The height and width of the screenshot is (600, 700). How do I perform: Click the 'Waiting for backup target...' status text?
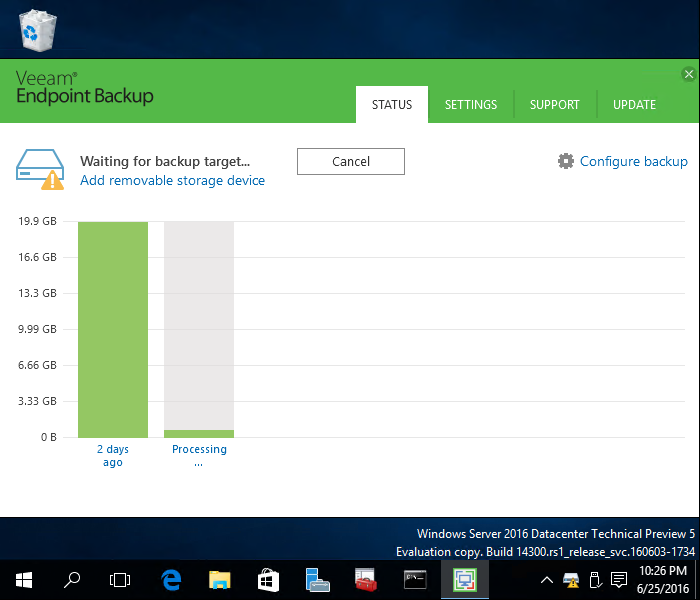click(x=165, y=161)
